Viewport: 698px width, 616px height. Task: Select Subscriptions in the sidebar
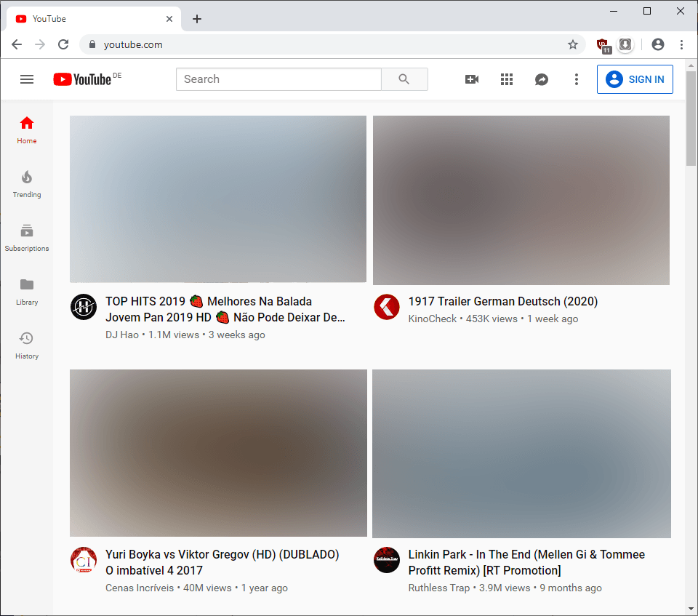(26, 236)
